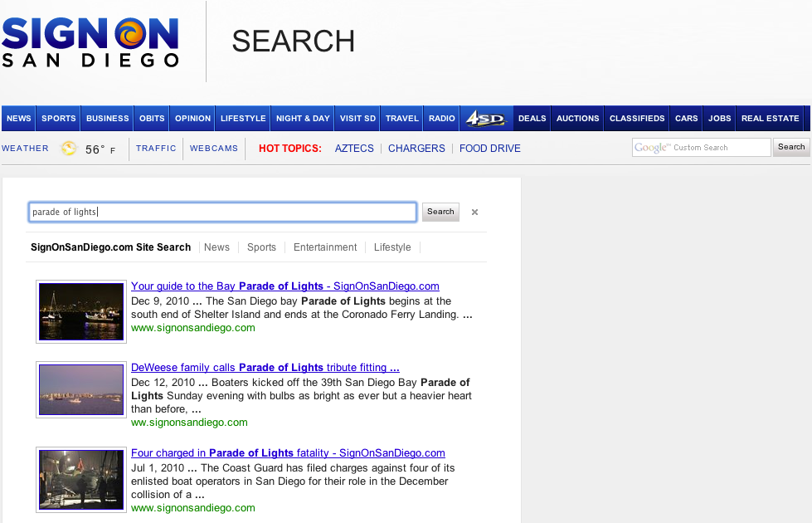Click into the parade of lights search box
The image size is (812, 523).
coord(222,212)
